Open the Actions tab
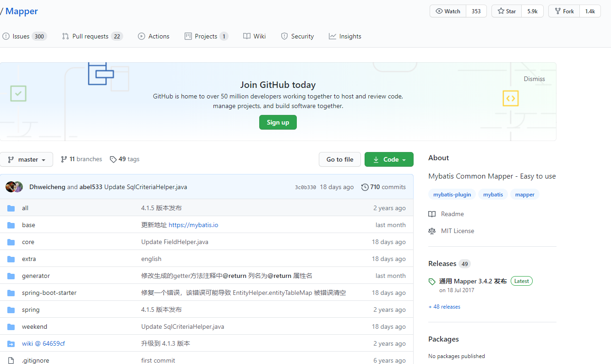The height and width of the screenshot is (364, 611). click(154, 36)
